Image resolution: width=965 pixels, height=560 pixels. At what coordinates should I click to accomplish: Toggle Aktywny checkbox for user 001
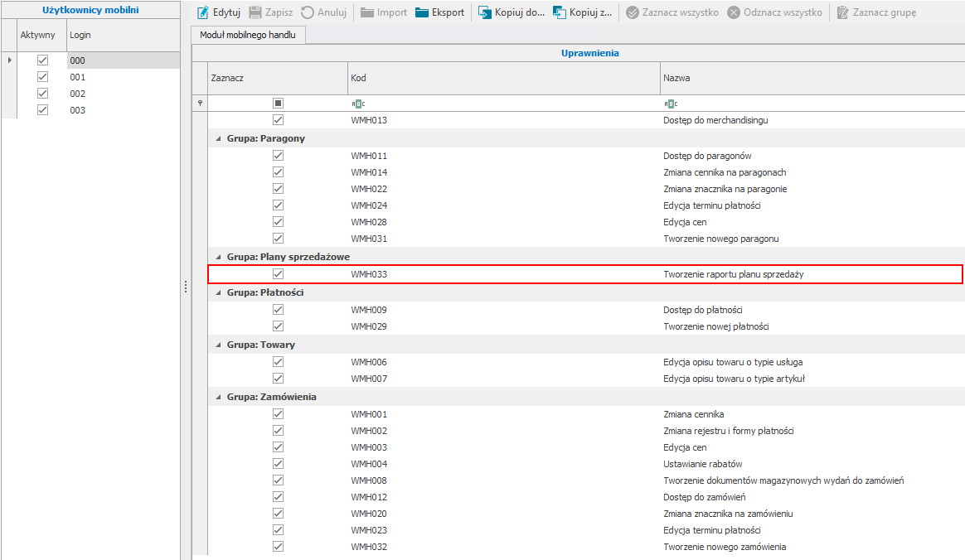[42, 77]
